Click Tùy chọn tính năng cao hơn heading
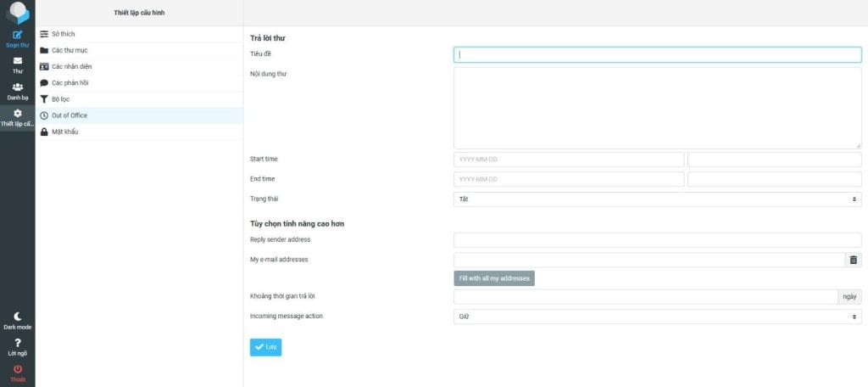The image size is (868, 387). (x=298, y=224)
